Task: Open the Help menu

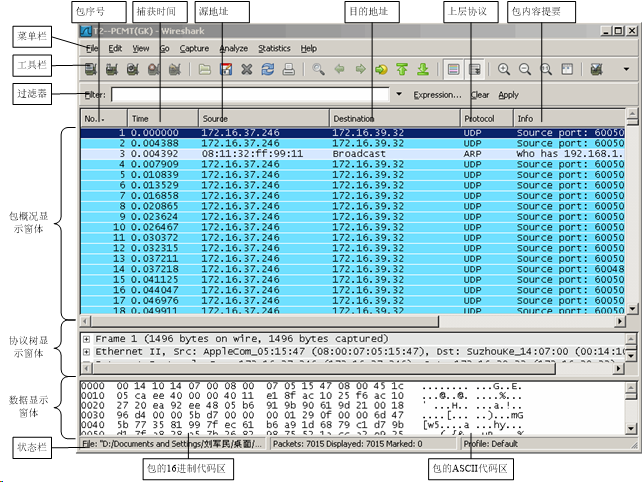Action: coord(309,48)
